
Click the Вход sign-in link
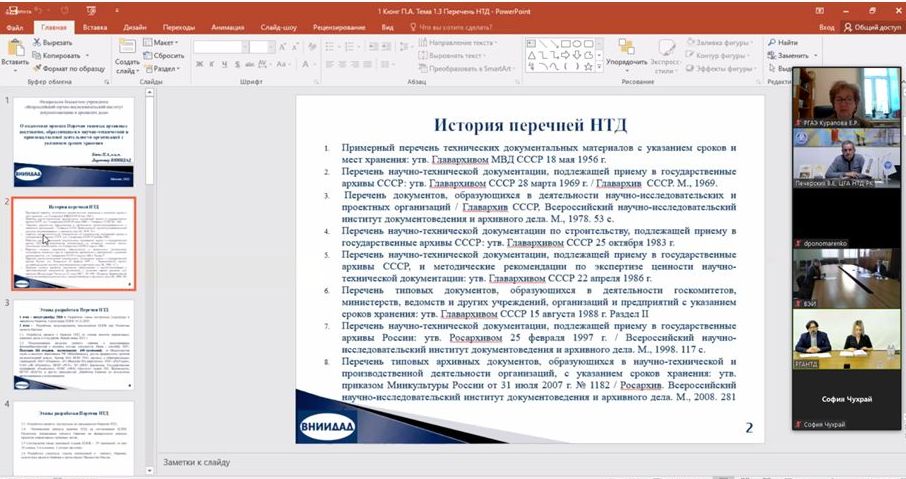click(826, 27)
